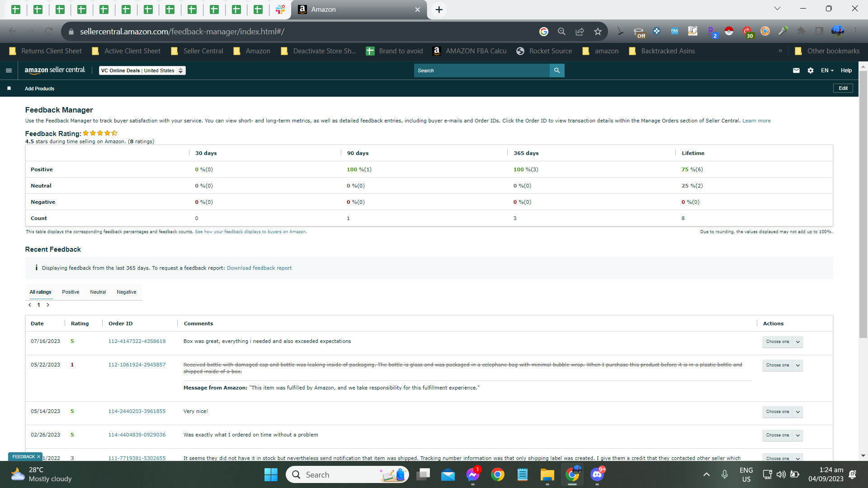Open the Mail app from the taskbar
Screen dimensions: 868x488
pos(448,474)
